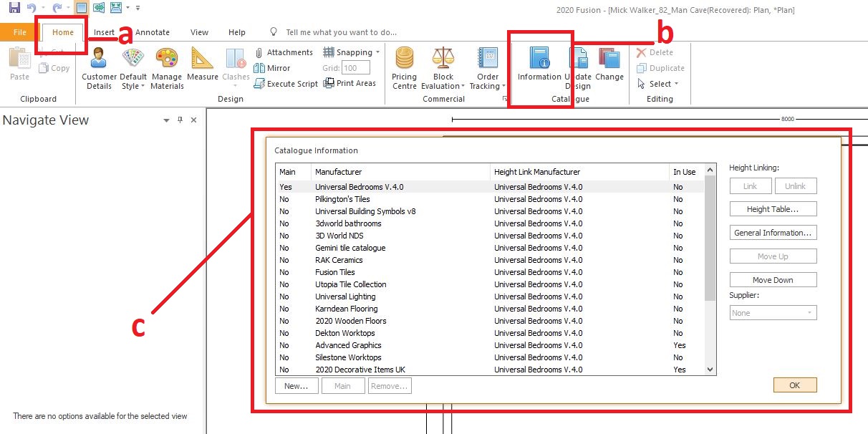Open Navigate View panel options arrow

tap(166, 120)
